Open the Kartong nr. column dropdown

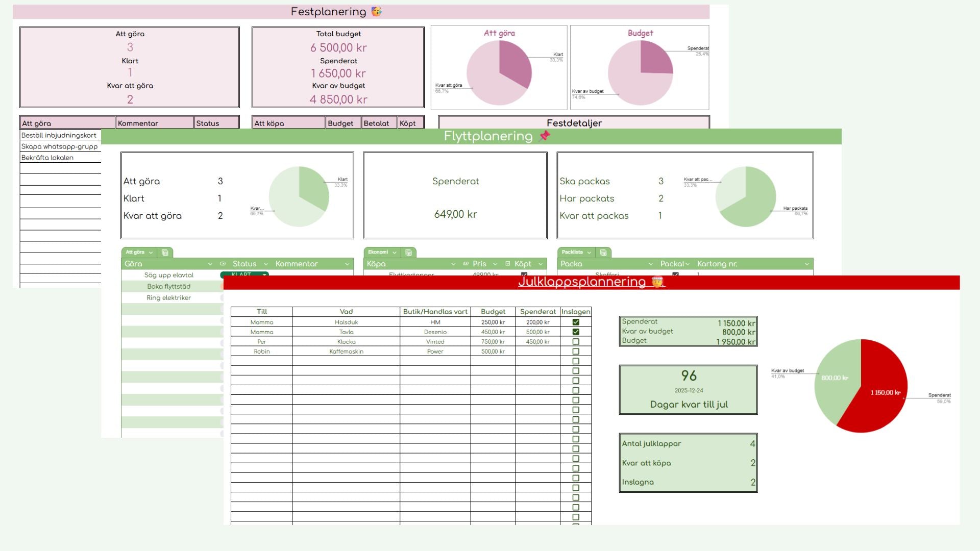click(806, 264)
